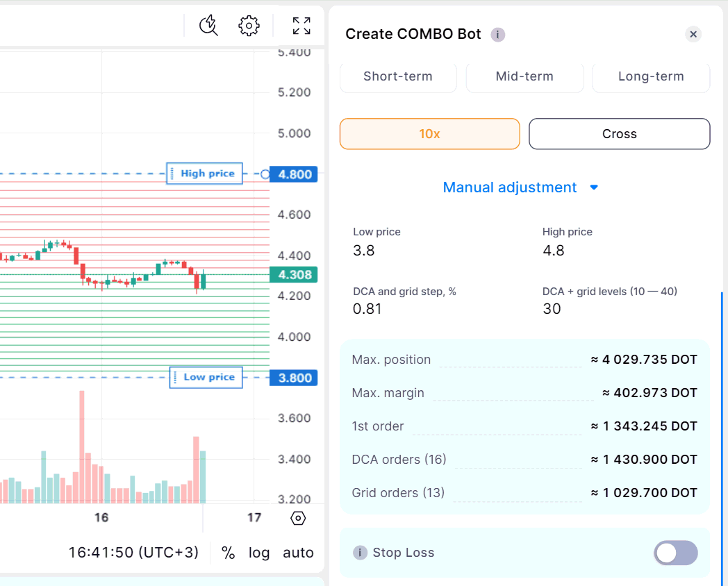Viewport: 728px width, 586px height.
Task: Toggle percent scale on chart
Action: (228, 553)
